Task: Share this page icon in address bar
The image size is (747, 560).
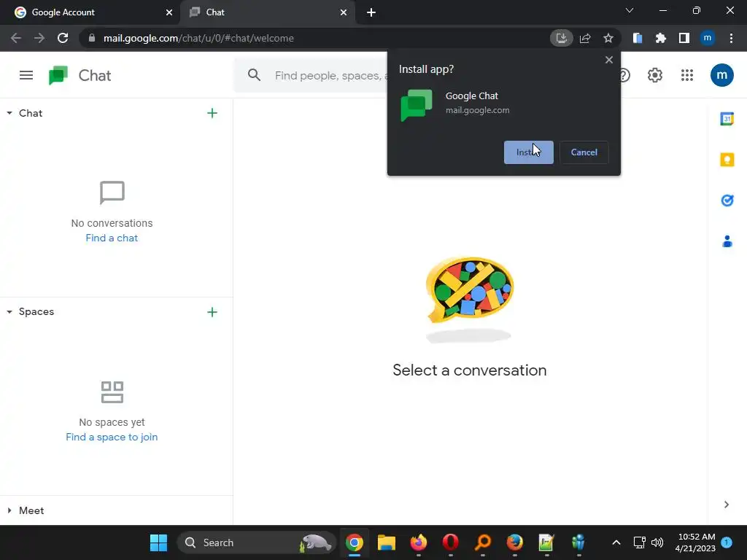Action: 585,38
